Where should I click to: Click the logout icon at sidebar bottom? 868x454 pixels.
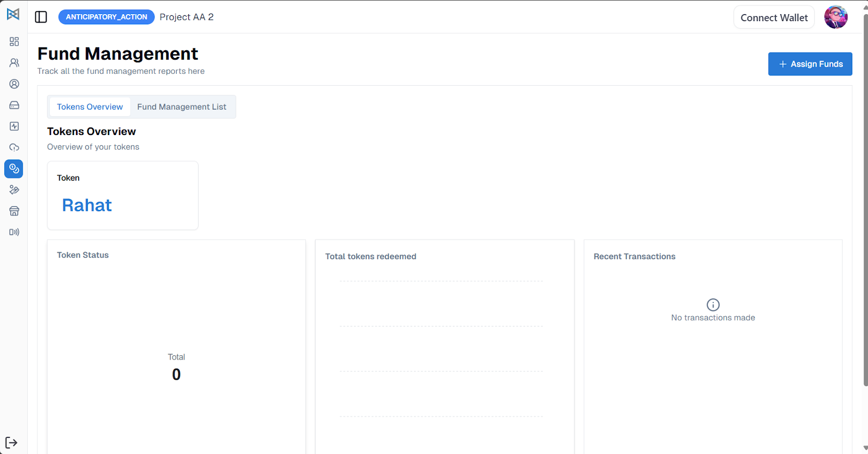11,443
